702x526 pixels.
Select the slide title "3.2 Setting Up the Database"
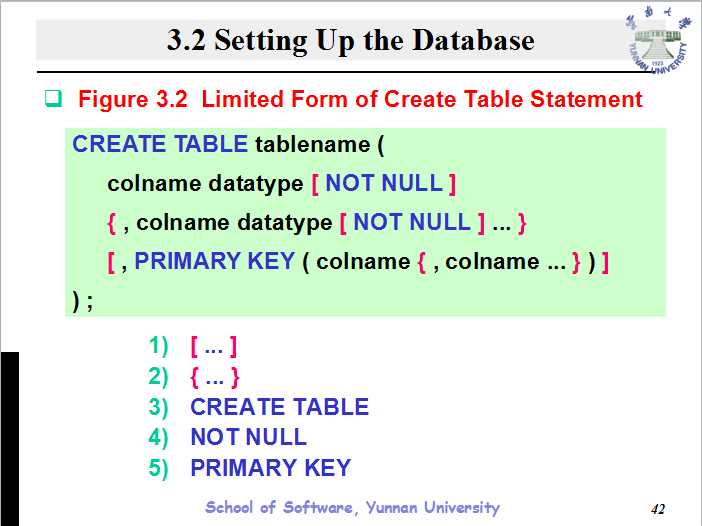(x=350, y=41)
